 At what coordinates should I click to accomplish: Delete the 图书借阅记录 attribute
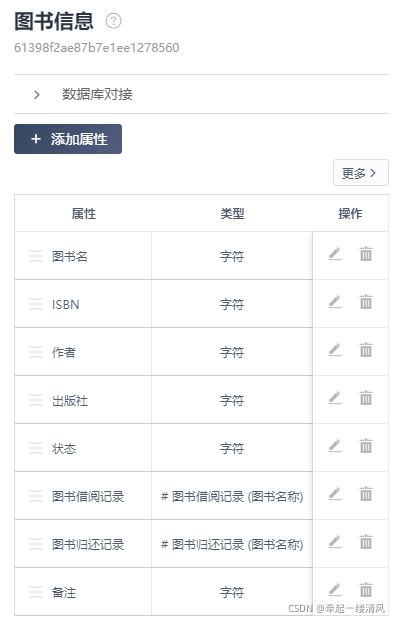tap(366, 494)
